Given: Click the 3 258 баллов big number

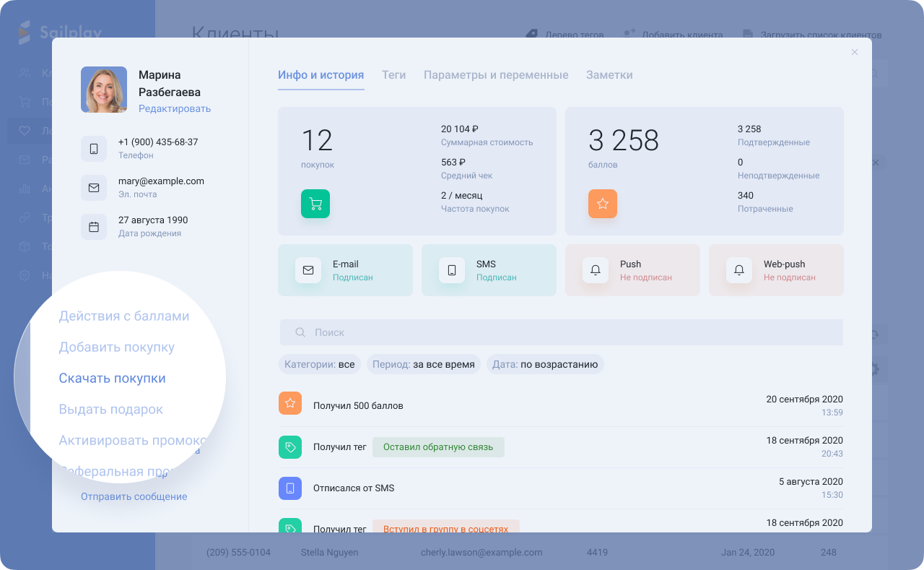Looking at the screenshot, I should click(624, 140).
